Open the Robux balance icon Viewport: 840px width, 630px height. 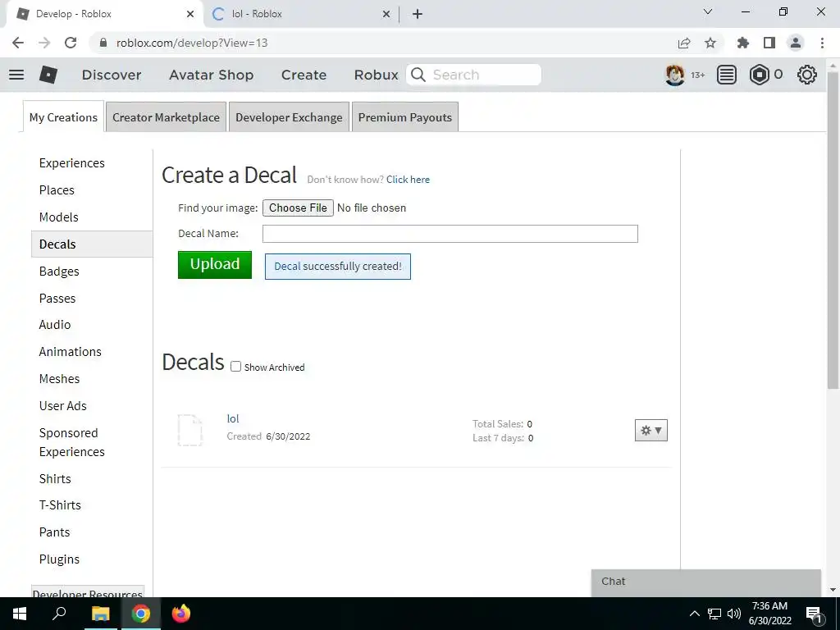coord(759,75)
